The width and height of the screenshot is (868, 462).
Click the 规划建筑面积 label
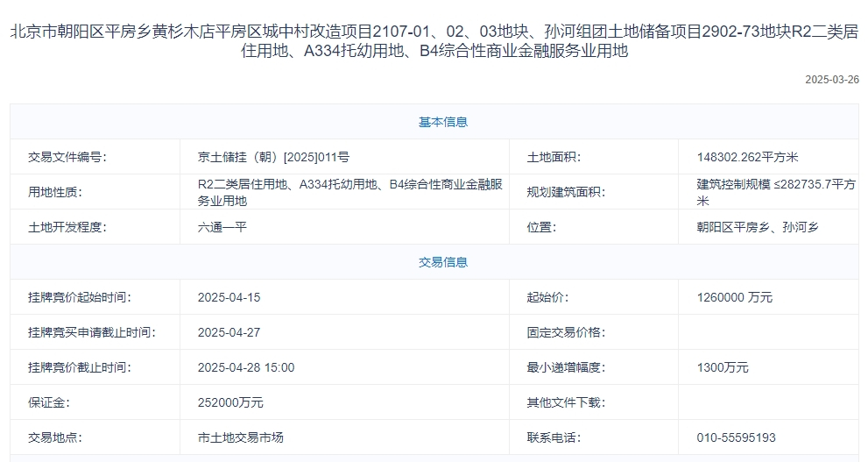tap(566, 192)
